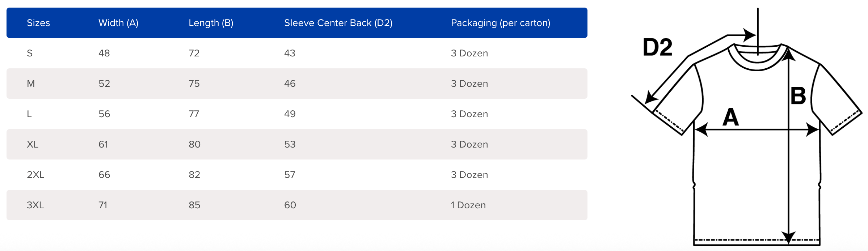Click the D2 label on shirt diagram
868x251 pixels.
click(x=657, y=47)
